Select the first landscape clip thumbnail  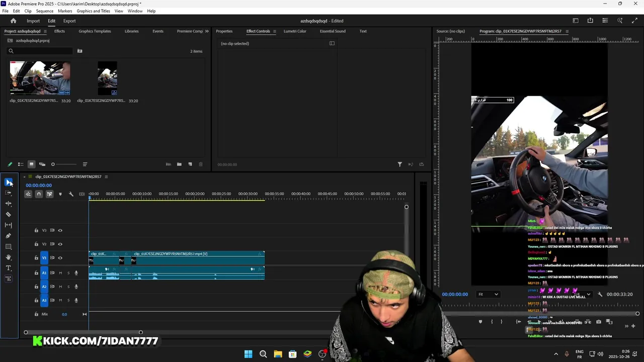[x=40, y=78]
